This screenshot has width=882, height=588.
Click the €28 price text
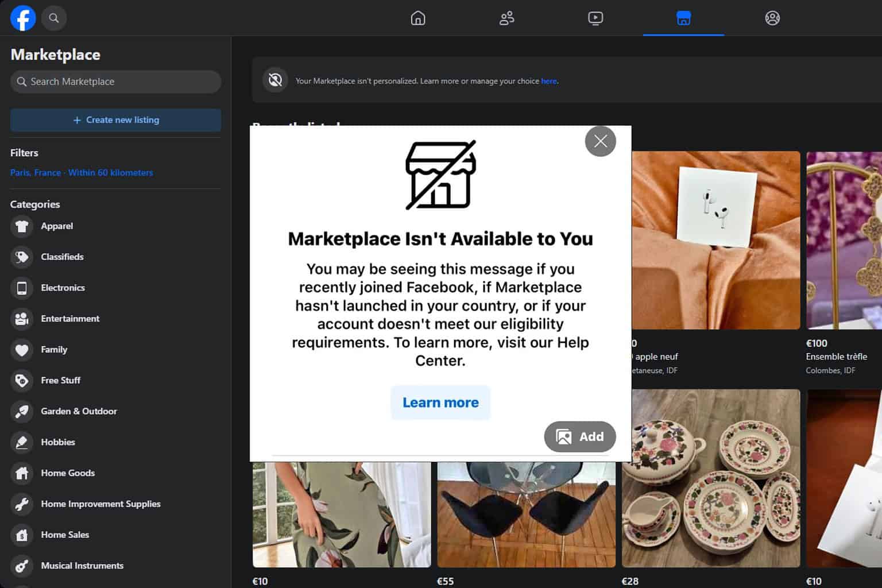pyautogui.click(x=630, y=581)
